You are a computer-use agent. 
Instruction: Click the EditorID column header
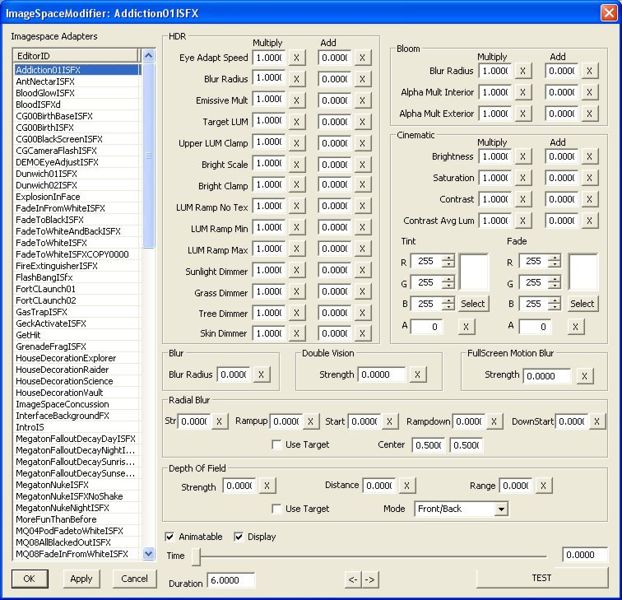tap(76, 56)
